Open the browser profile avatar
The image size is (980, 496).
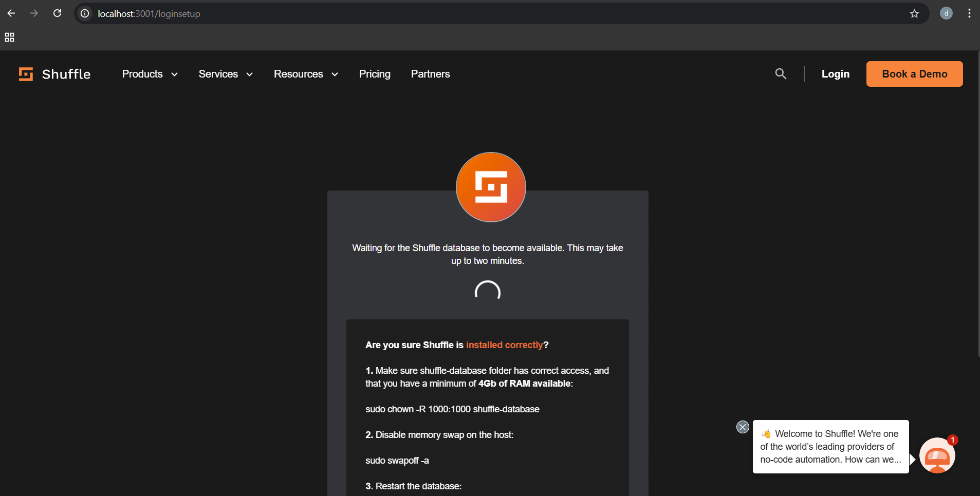[x=946, y=13]
